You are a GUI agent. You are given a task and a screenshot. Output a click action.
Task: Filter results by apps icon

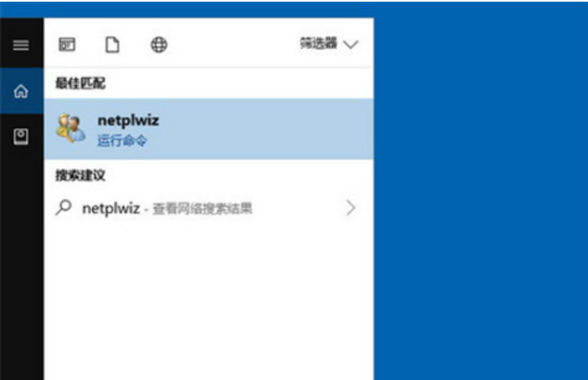67,45
